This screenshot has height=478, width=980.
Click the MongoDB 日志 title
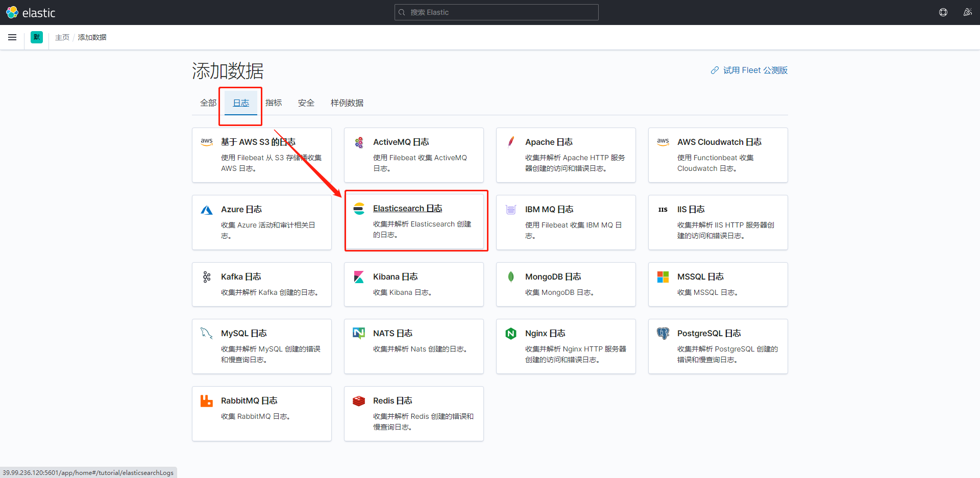click(553, 276)
